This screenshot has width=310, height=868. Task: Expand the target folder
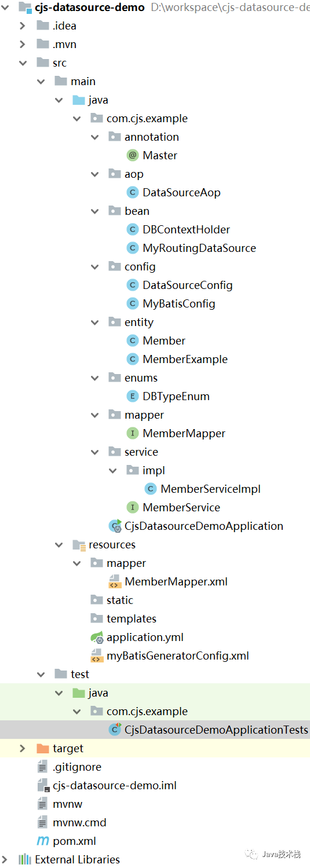coord(23,748)
